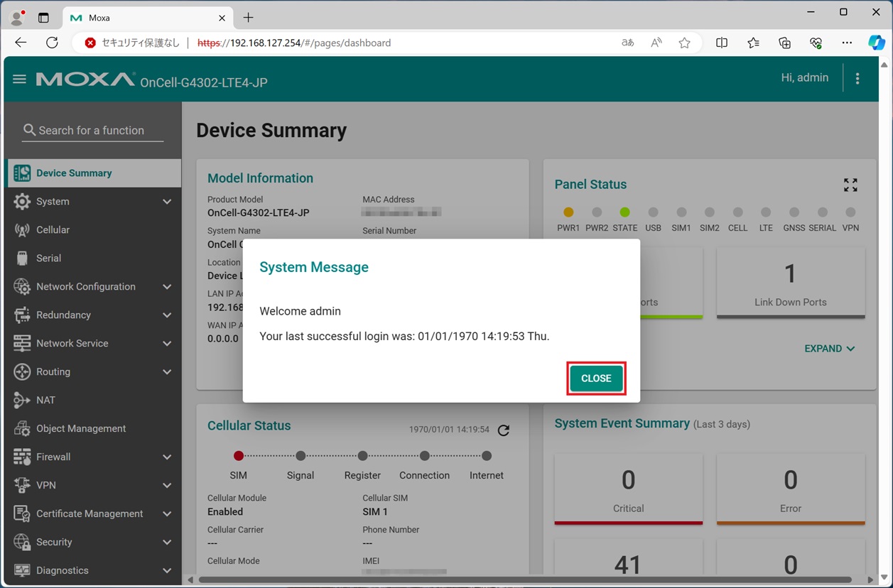Click the SIM status step dot
Image resolution: width=893 pixels, height=588 pixels.
(239, 456)
